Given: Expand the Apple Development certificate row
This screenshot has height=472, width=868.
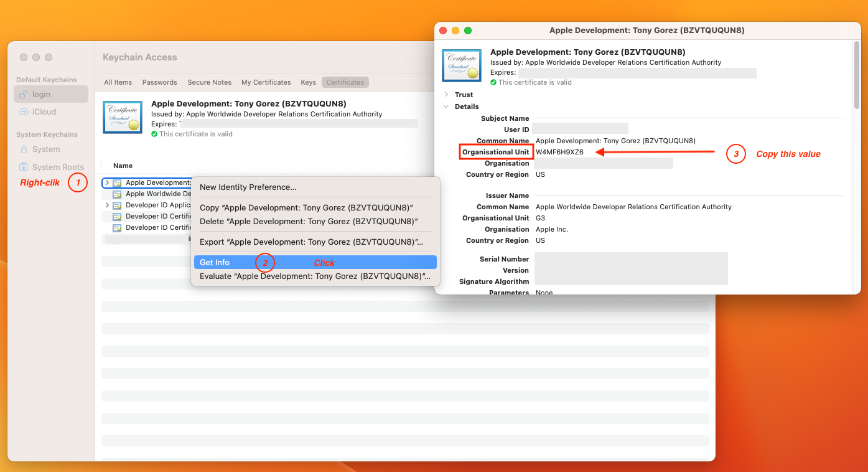Looking at the screenshot, I should pyautogui.click(x=107, y=182).
